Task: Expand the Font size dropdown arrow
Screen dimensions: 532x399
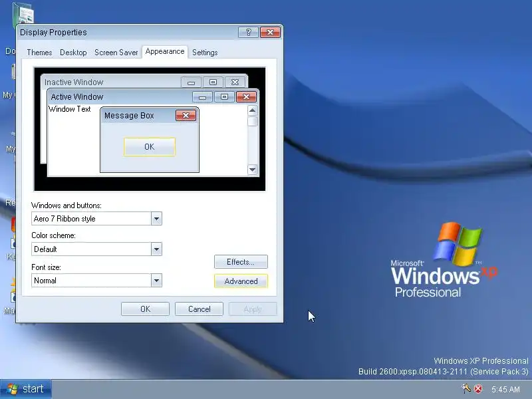Action: [x=156, y=281]
